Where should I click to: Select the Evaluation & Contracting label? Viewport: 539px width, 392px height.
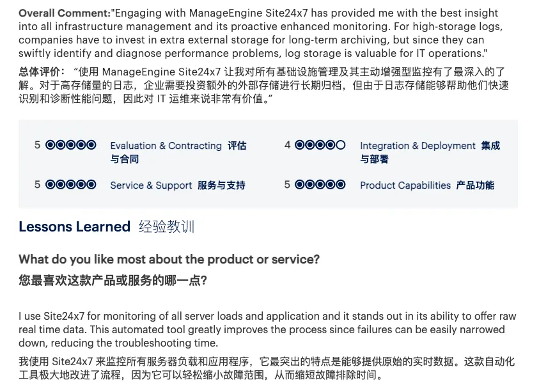pyautogui.click(x=166, y=146)
